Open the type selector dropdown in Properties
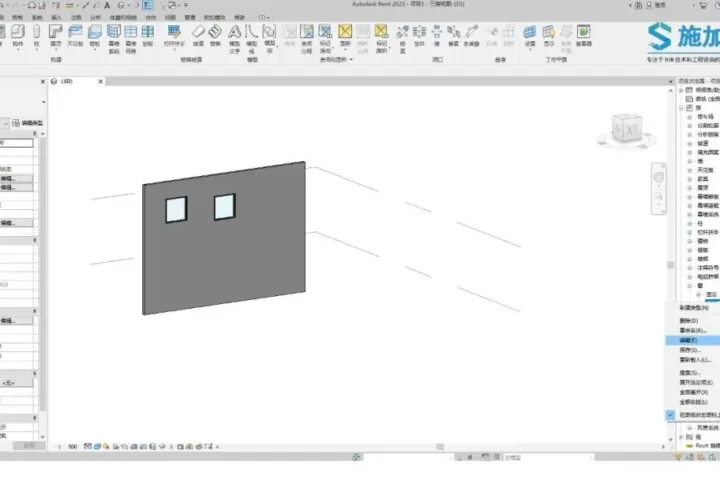 [44, 102]
